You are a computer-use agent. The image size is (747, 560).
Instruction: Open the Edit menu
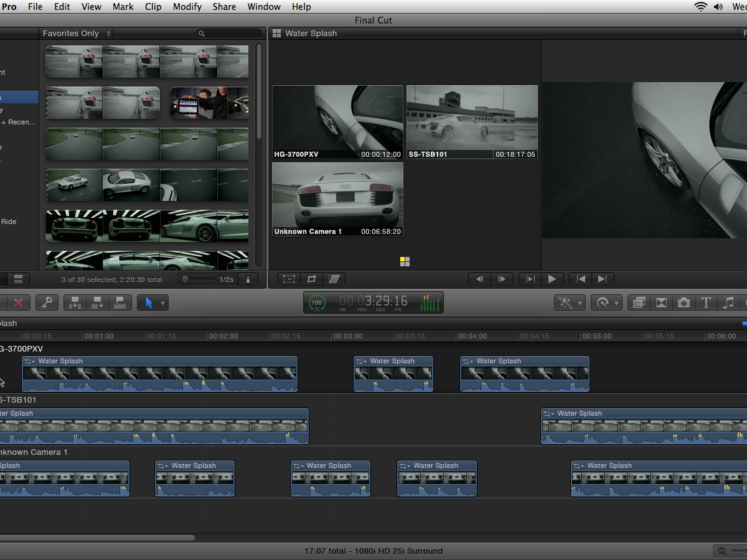[62, 7]
